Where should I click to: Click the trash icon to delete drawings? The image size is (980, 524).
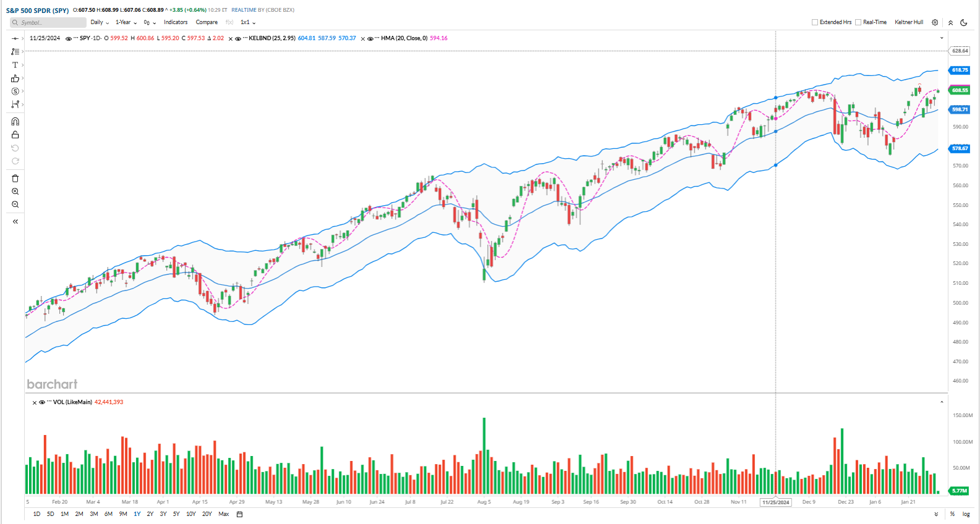coord(15,179)
